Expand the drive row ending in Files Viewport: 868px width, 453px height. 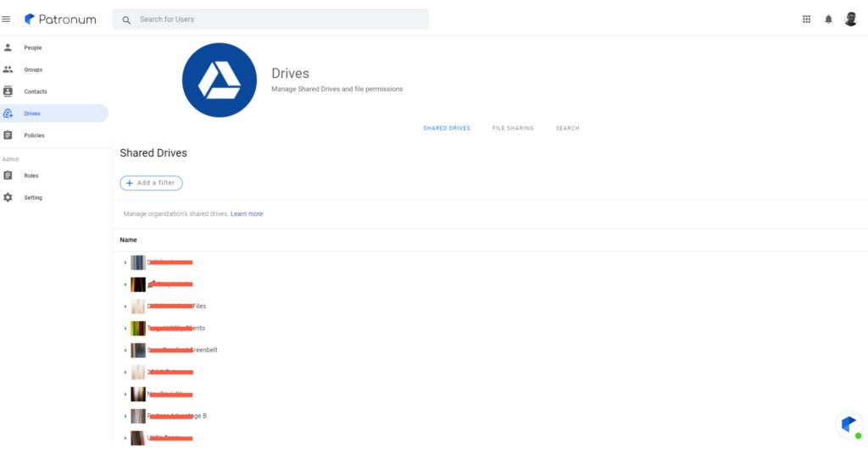coord(125,307)
